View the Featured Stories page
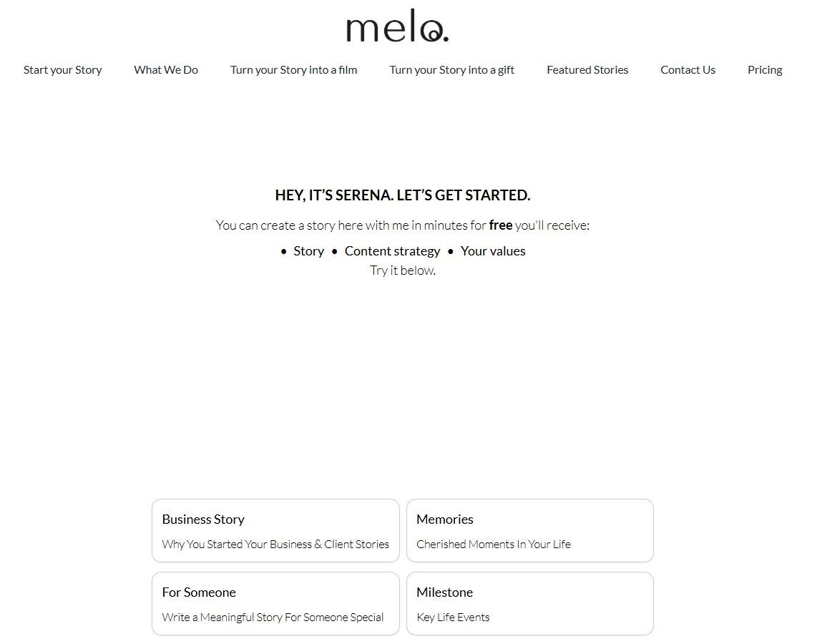 [x=587, y=70]
